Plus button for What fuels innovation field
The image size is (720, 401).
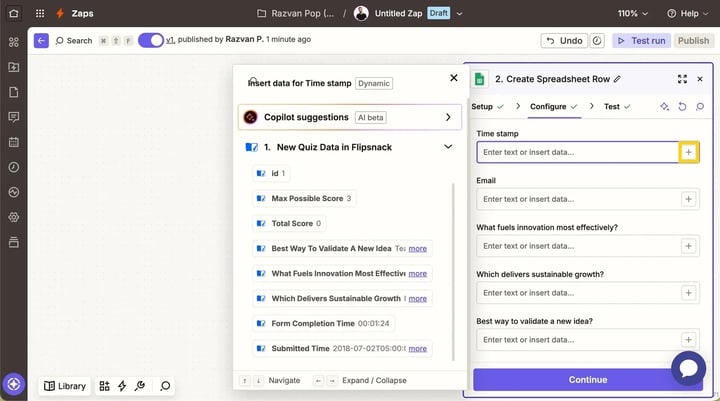click(x=688, y=246)
